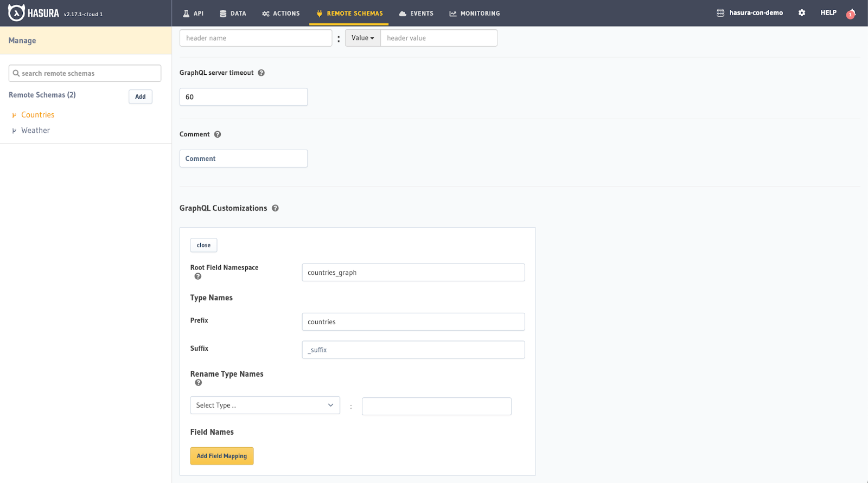This screenshot has height=483, width=868.
Task: Switch to the Monitoring tab
Action: (475, 14)
